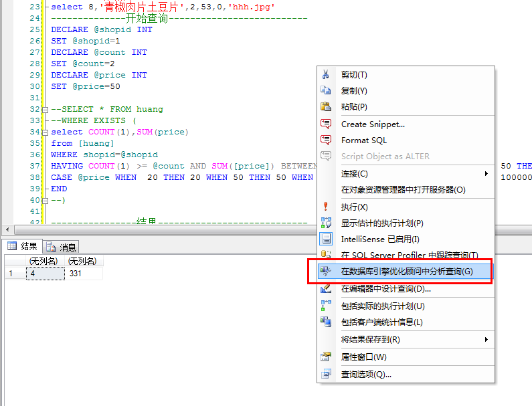
Task: Collapse code region at line 32
Action: 45,110
